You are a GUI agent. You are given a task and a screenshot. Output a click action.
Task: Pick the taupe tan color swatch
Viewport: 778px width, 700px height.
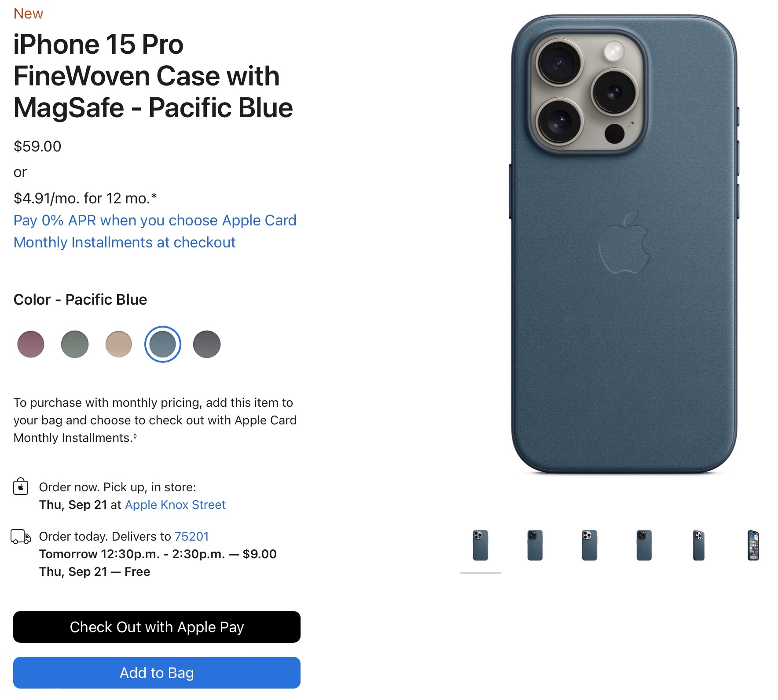(119, 344)
